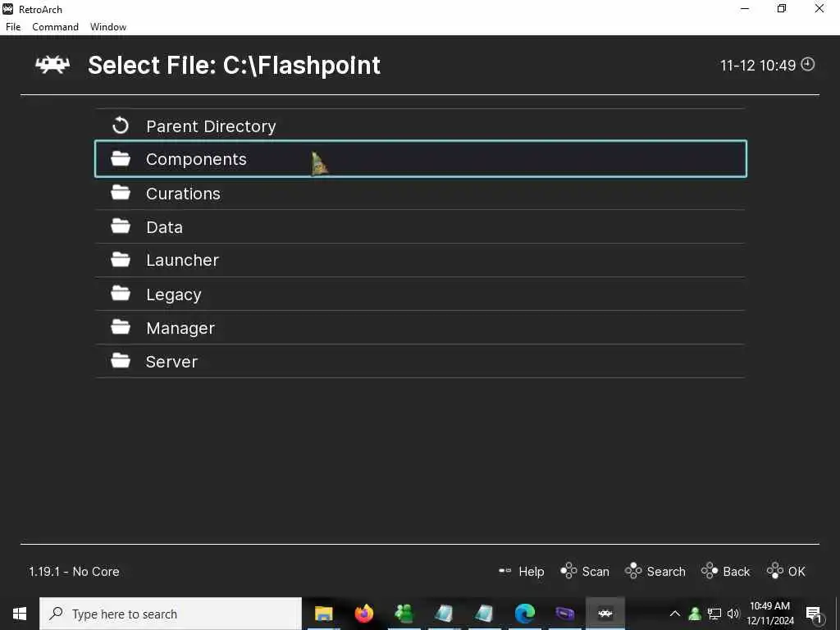
Task: Click the RetroArch taskbar icon
Action: pos(605,614)
